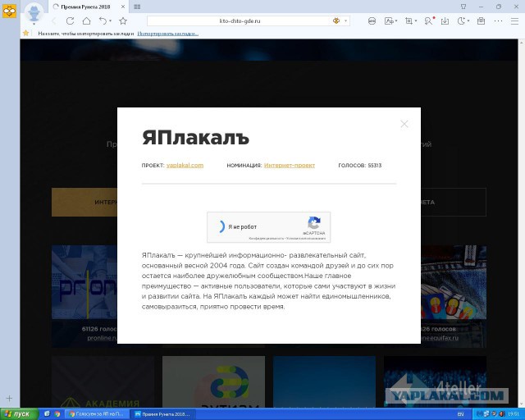The height and width of the screenshot is (420, 525).
Task: Click the Maxthon logo icon in the sidebar
Action: 9,11
